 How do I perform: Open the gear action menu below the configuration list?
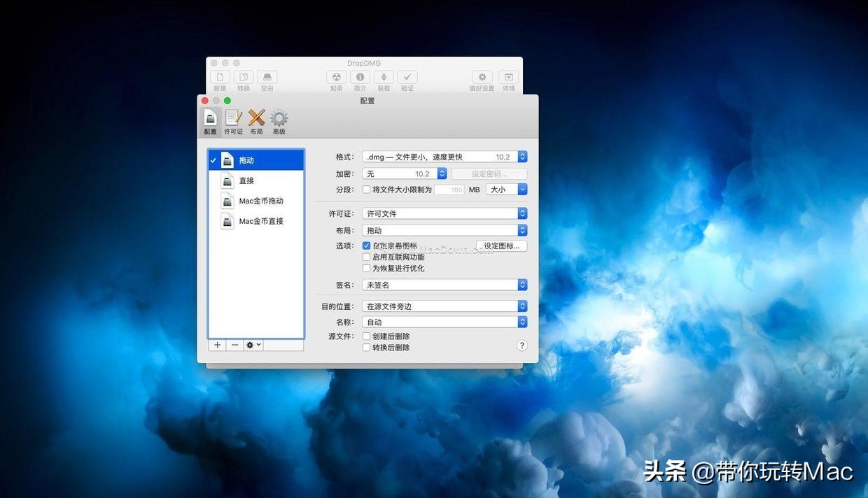tap(253, 345)
